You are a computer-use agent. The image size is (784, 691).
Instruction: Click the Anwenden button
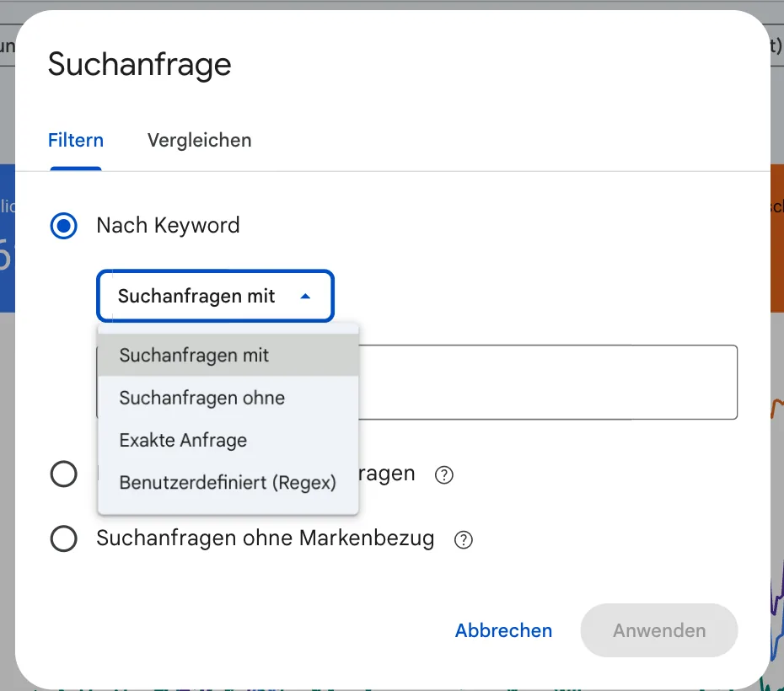[x=659, y=630]
